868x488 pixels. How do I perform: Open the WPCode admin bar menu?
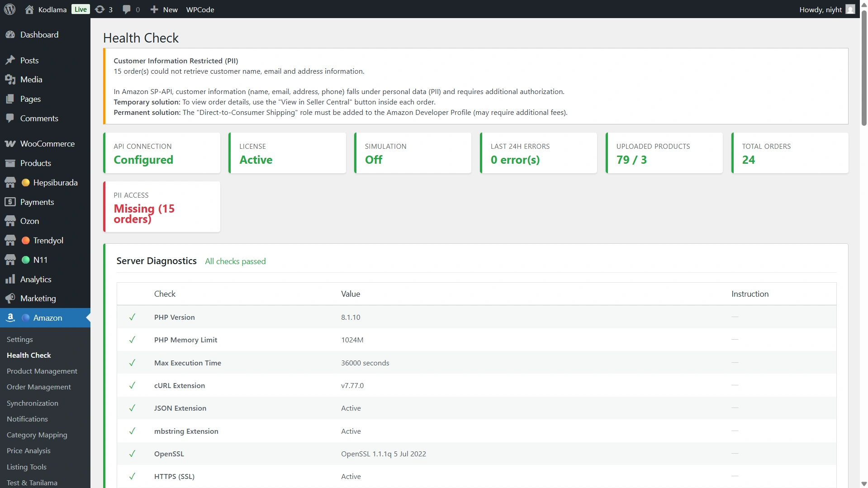click(200, 9)
